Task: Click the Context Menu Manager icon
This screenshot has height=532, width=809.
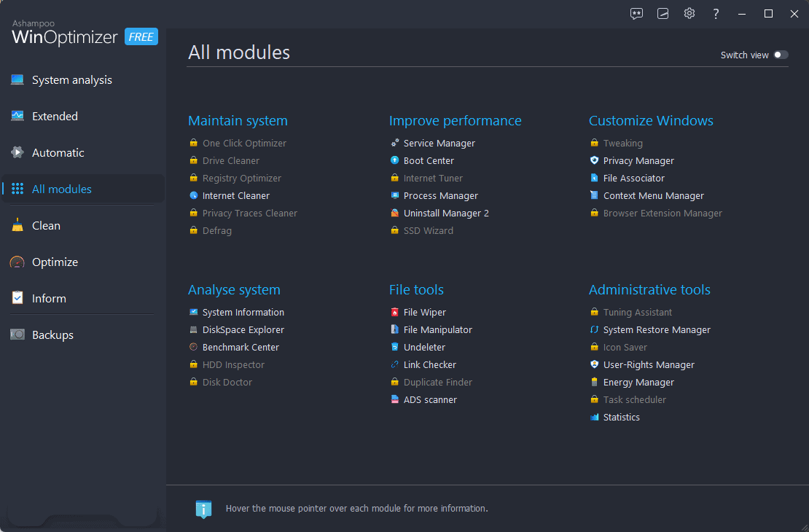Action: coord(595,195)
